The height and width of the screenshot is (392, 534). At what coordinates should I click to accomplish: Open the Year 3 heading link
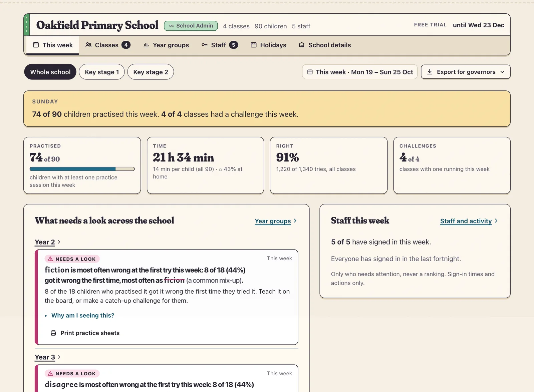point(45,357)
